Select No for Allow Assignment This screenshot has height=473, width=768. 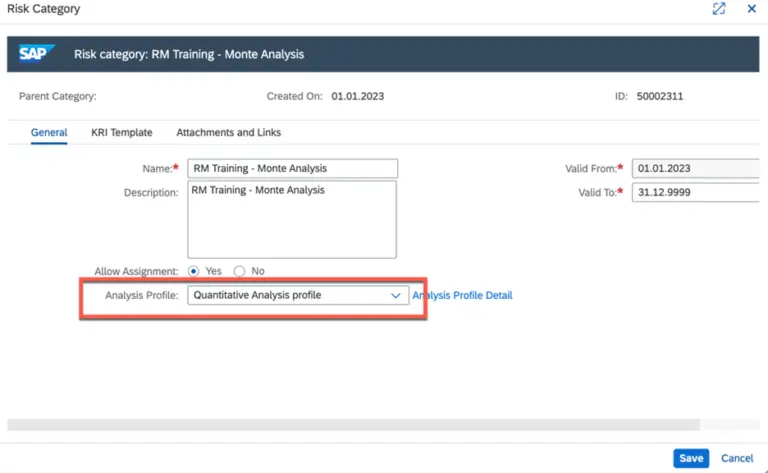tap(239, 271)
